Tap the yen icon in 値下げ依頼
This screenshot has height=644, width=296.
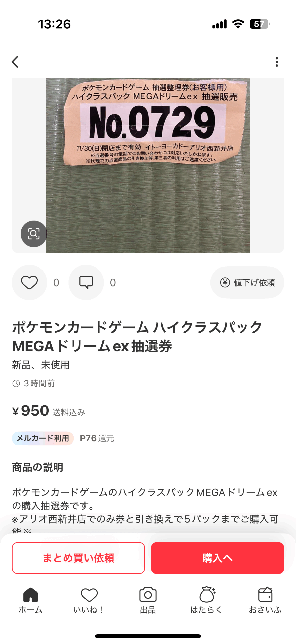click(x=225, y=282)
